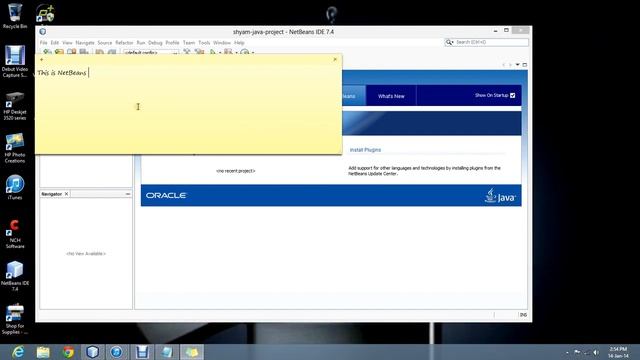Viewport: 640px width, 360px height.
Task: Click the NetBeans New File toolbar icon
Action: coord(47,52)
